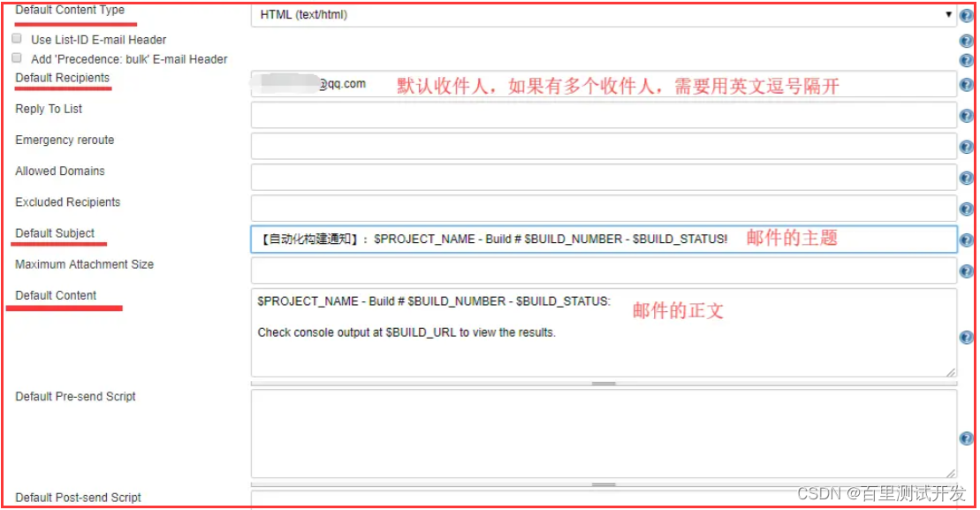Click inside the Default Pre-send Script textarea
The width and height of the screenshot is (980, 510).
604,434
